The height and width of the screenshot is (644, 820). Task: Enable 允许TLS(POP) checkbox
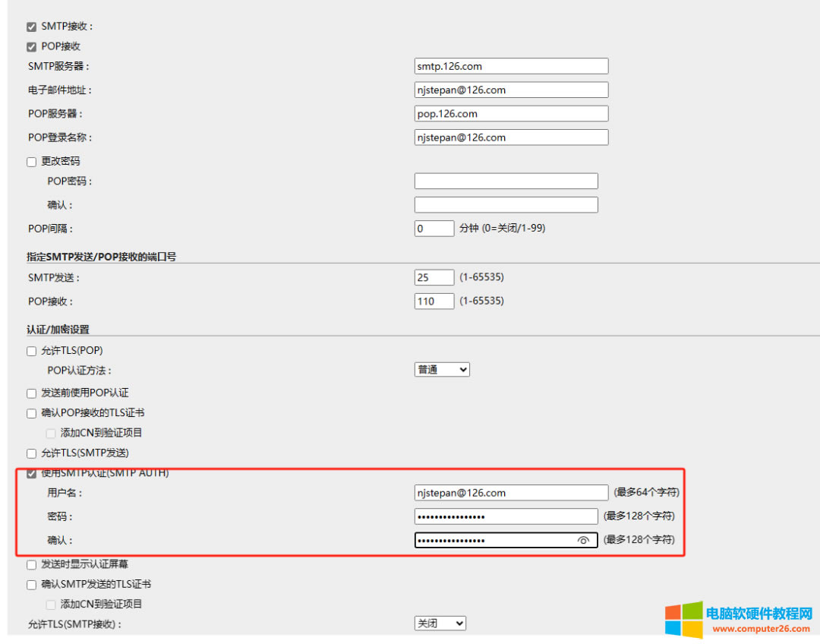32,351
